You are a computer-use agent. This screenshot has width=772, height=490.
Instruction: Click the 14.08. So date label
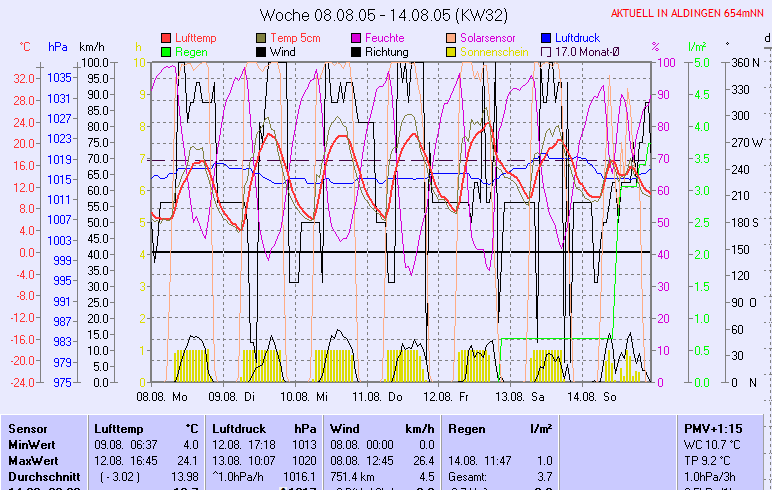pyautogui.click(x=590, y=397)
